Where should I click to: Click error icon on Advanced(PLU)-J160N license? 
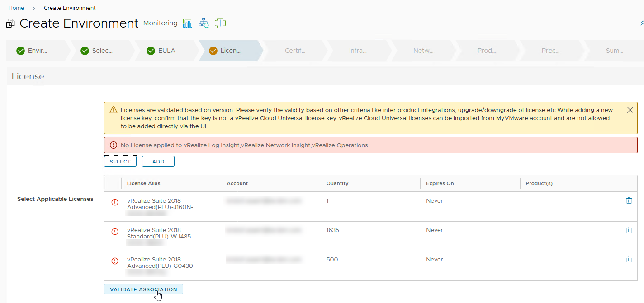tap(115, 202)
